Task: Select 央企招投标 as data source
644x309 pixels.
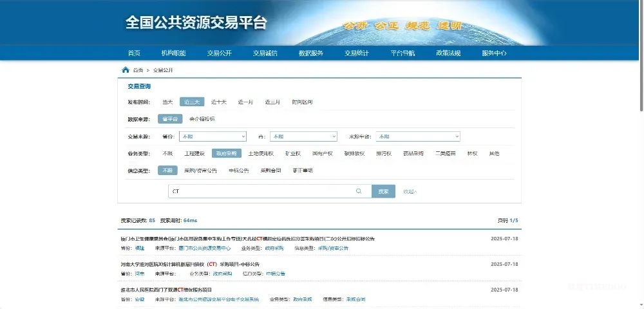Action: tap(202, 119)
